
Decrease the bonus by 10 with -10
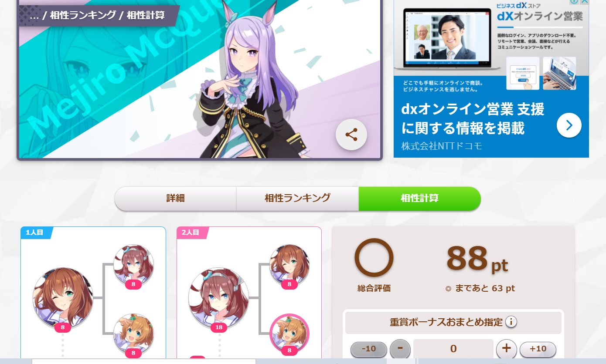[369, 349]
